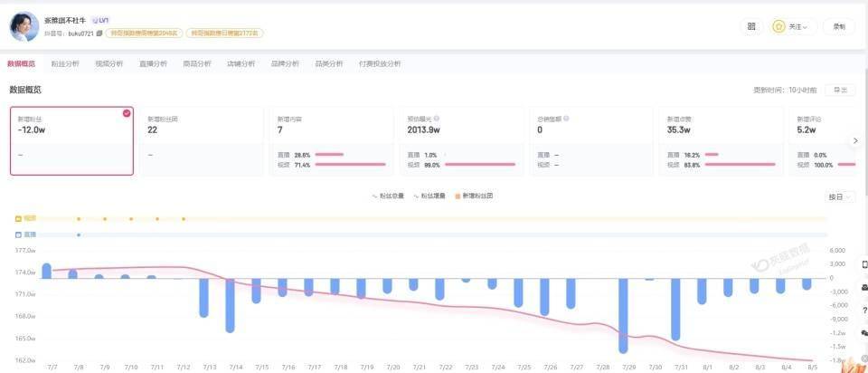Click the 7/7 blue bar in chart
The width and height of the screenshot is (868, 373).
[46, 271]
